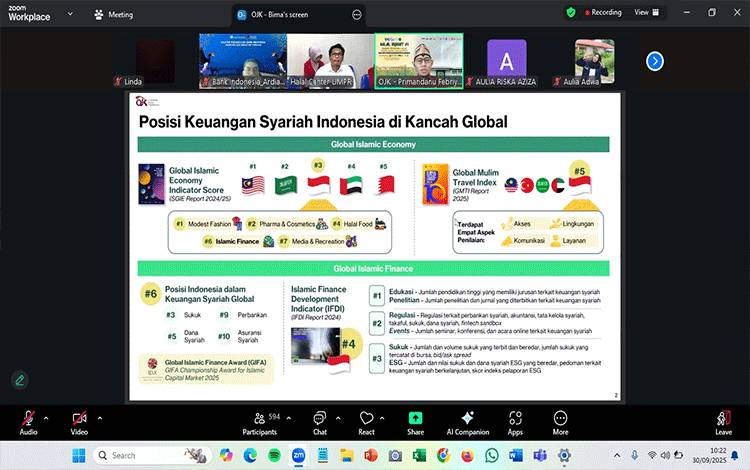Open the Wi-Fi network tray icon
The height and width of the screenshot is (470, 750).
coord(651,456)
